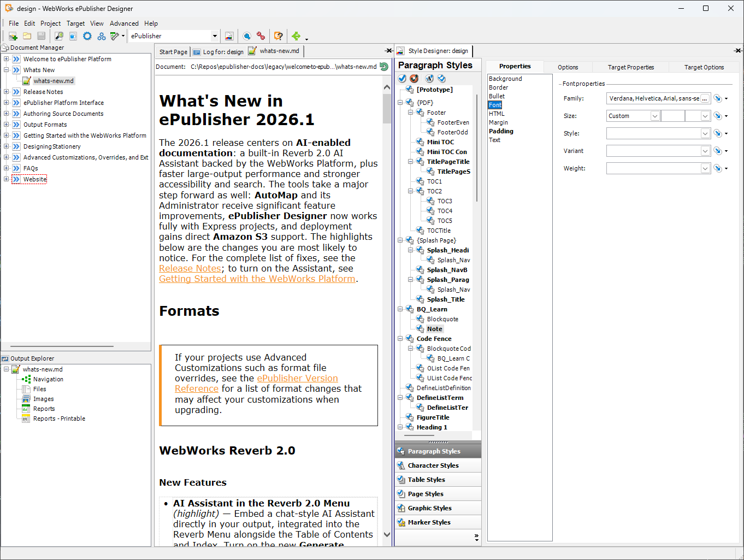Click the magnifier scan documents toolbar icon
Image resolution: width=744 pixels, height=560 pixels.
pyautogui.click(x=58, y=36)
